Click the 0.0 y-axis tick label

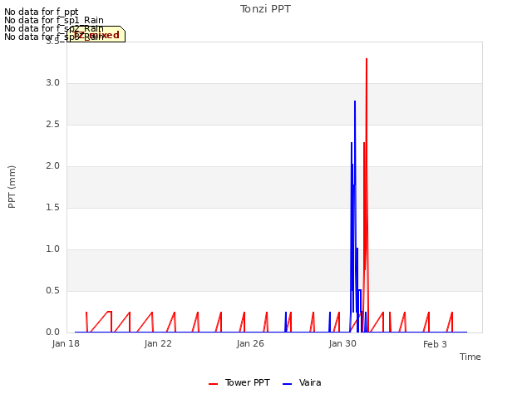click(52, 332)
